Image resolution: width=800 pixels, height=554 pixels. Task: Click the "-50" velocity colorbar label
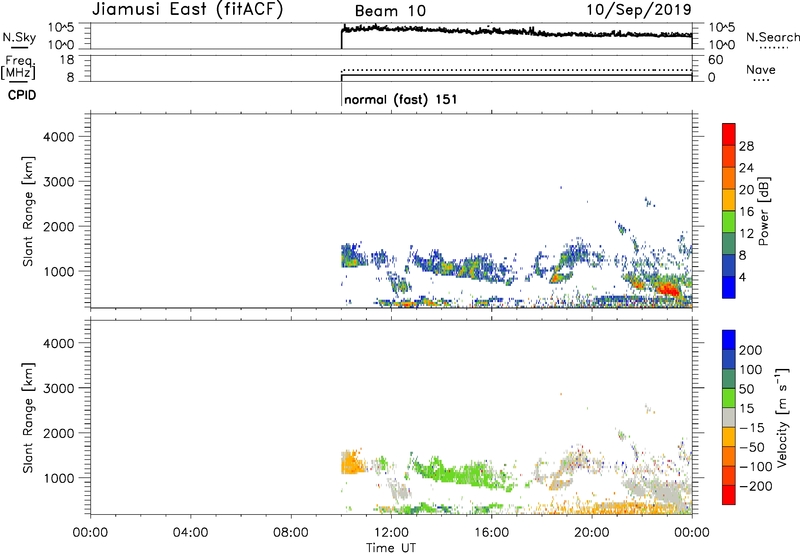click(x=752, y=447)
